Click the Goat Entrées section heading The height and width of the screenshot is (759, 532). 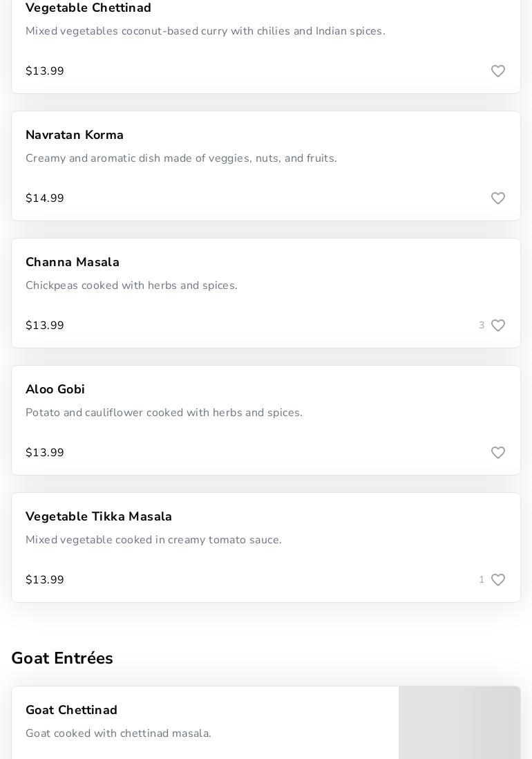pyautogui.click(x=62, y=658)
